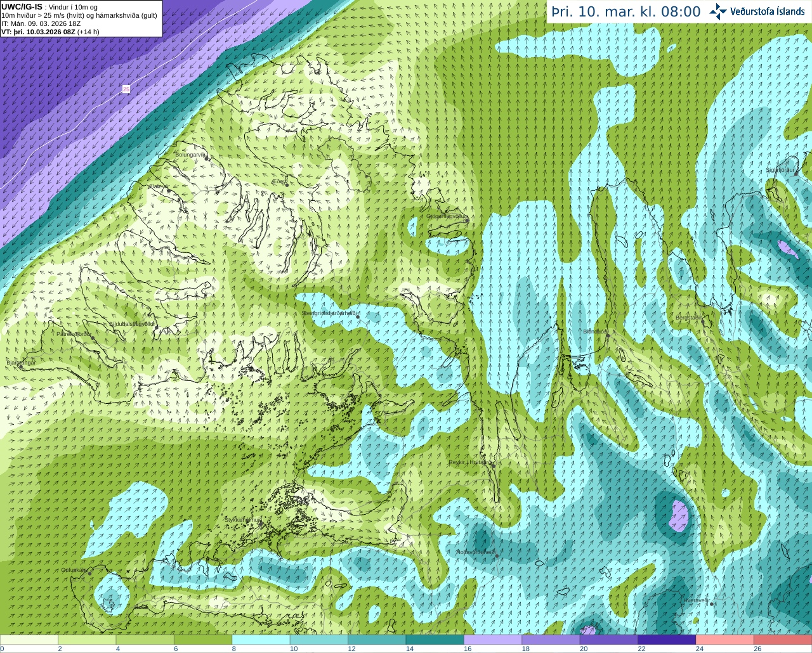Select the 8–10 pale cyan legend swatch
The image size is (812, 653).
[x=261, y=640]
